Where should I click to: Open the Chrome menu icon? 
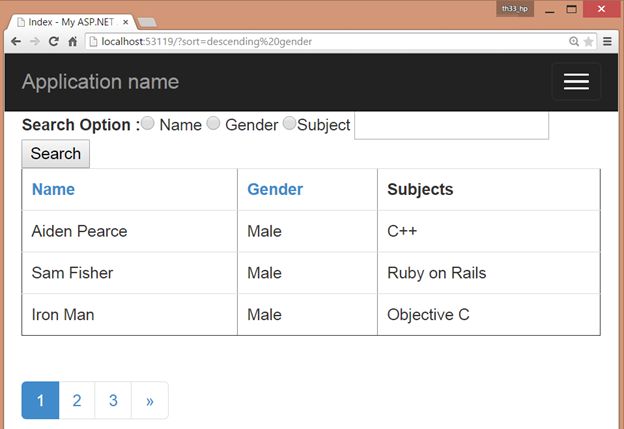click(607, 41)
